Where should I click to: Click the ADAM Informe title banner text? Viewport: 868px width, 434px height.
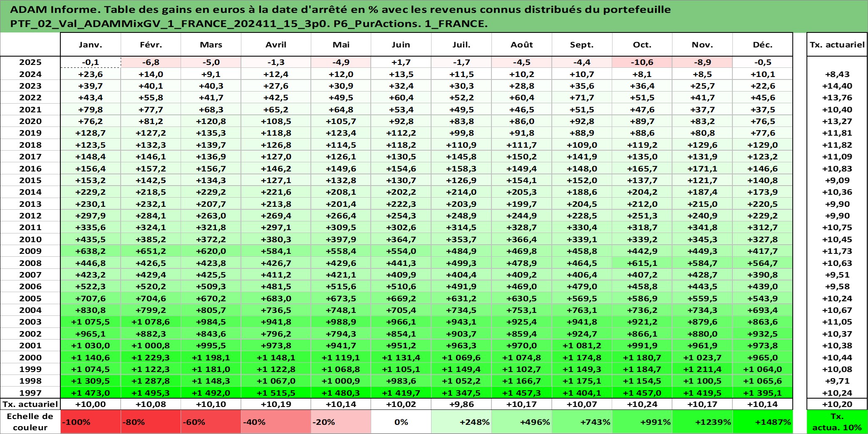[x=340, y=16]
